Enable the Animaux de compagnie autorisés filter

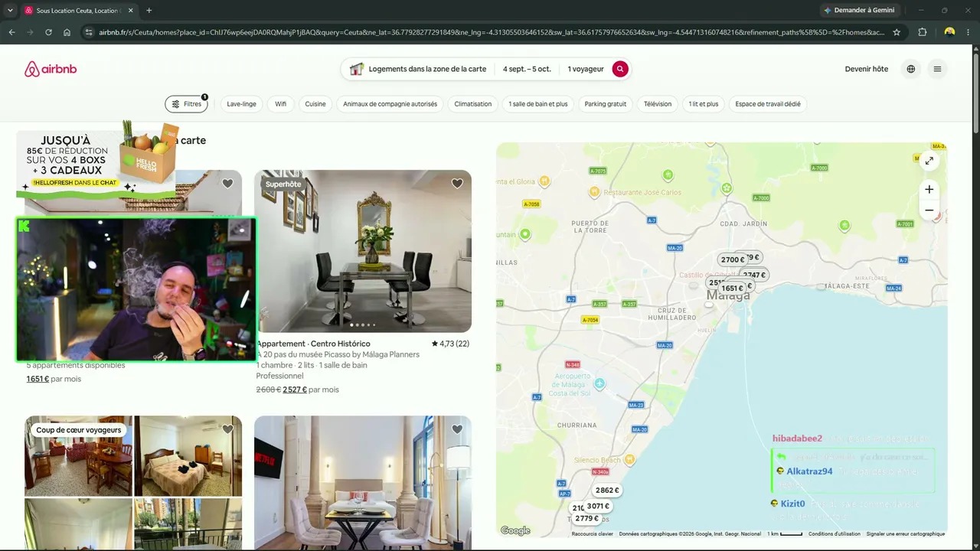click(390, 104)
